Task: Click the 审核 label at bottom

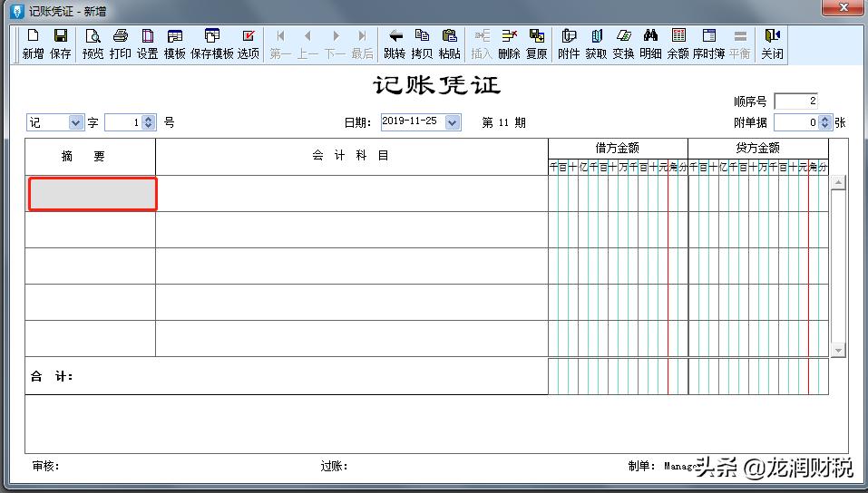Action: (45, 466)
